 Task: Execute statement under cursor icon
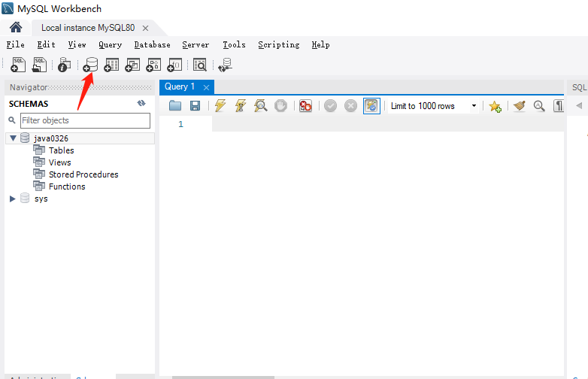pos(241,106)
